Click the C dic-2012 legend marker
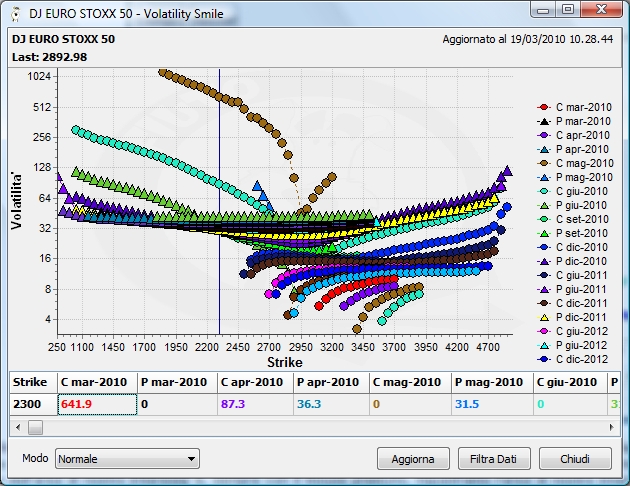This screenshot has height=486, width=630. click(544, 359)
